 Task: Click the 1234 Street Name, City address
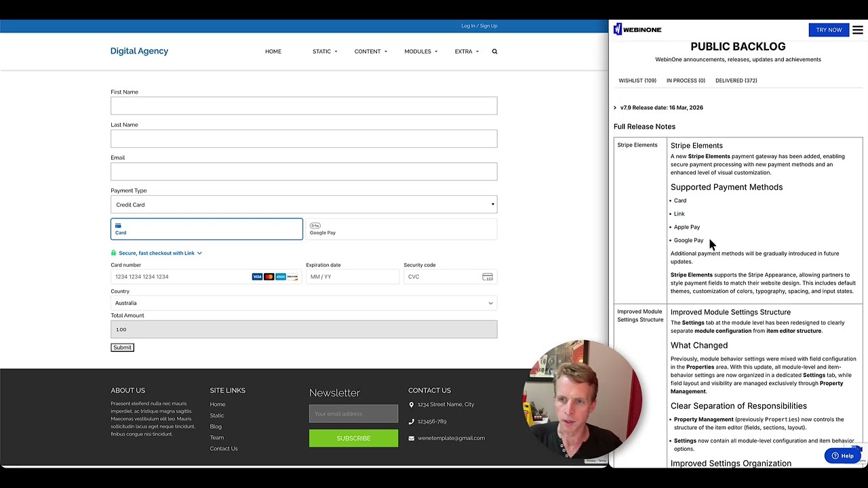click(x=446, y=405)
